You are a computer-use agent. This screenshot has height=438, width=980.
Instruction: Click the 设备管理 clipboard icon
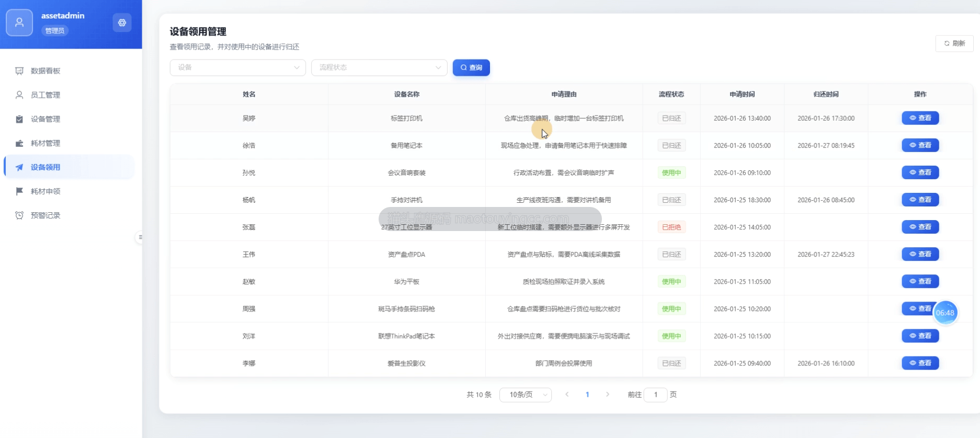click(x=19, y=119)
